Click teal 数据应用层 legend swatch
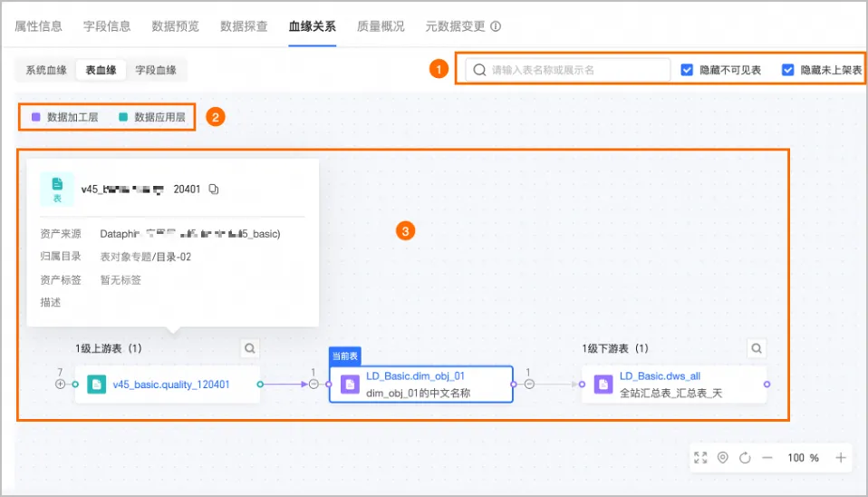The width and height of the screenshot is (868, 497). pyautogui.click(x=123, y=117)
